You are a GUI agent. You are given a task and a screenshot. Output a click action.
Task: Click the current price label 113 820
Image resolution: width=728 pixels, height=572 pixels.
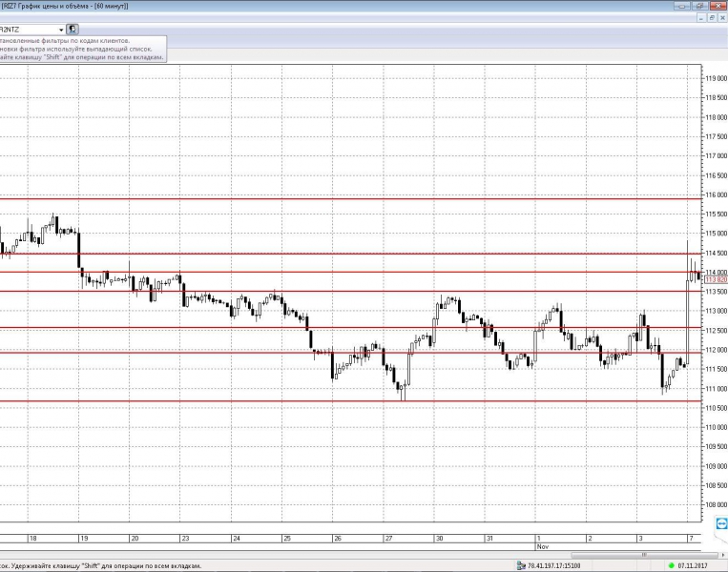[x=716, y=279]
